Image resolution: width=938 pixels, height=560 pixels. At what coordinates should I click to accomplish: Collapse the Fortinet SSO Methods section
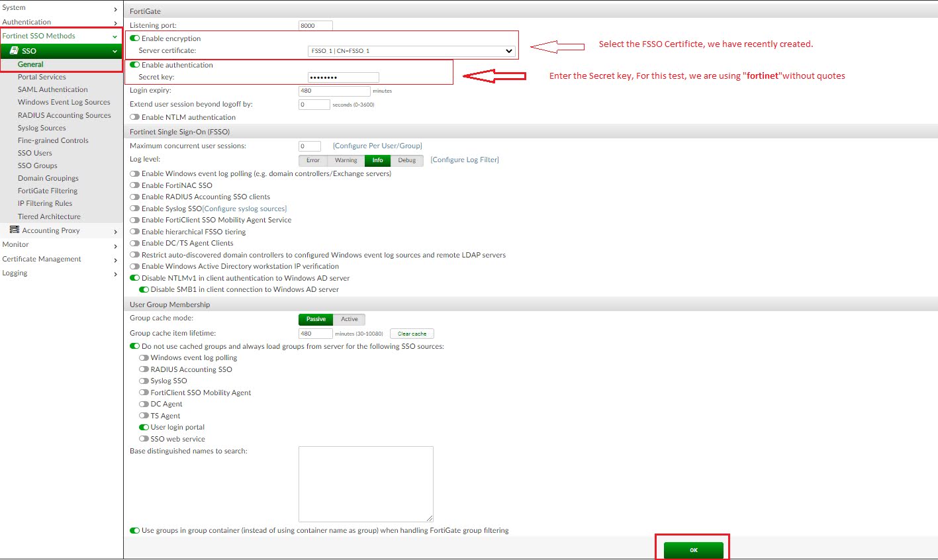tap(115, 36)
